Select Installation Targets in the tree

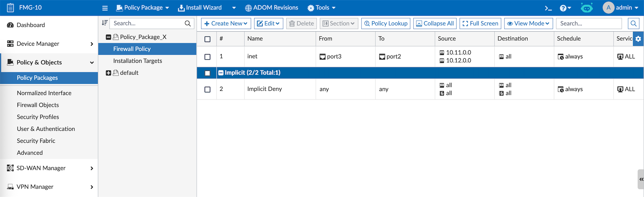(x=138, y=61)
